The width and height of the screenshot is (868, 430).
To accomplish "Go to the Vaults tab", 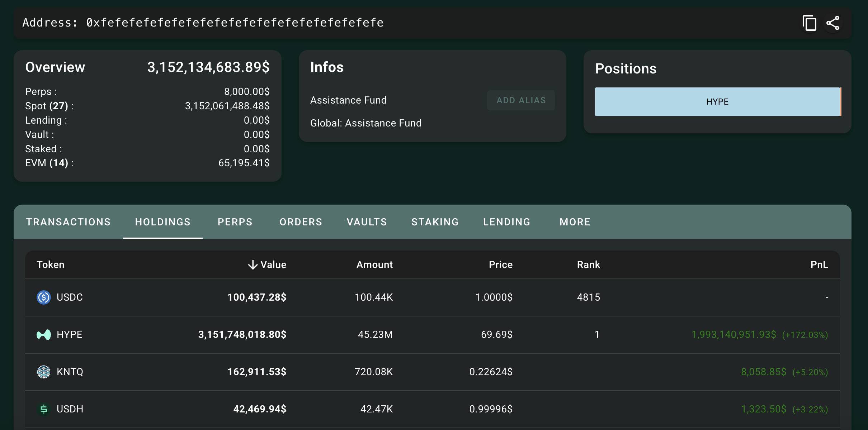I will tap(367, 222).
